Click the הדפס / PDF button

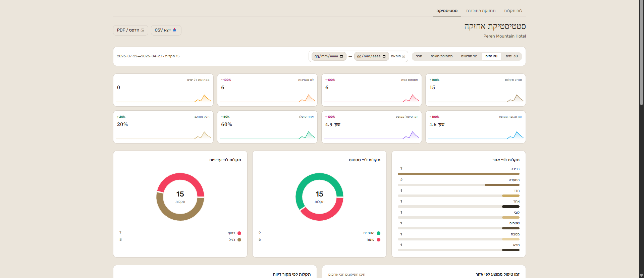click(130, 30)
